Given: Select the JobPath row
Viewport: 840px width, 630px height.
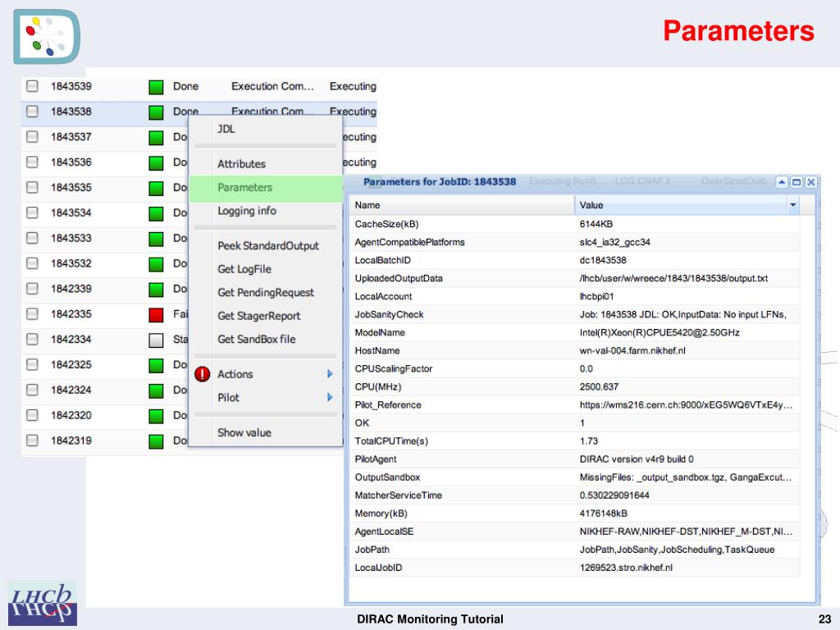Looking at the screenshot, I should pos(574,550).
